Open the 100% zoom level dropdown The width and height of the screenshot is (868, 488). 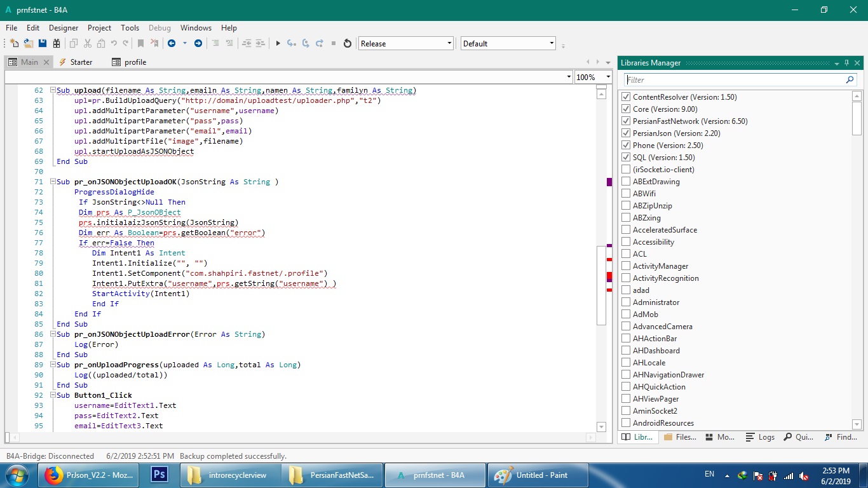click(x=607, y=77)
